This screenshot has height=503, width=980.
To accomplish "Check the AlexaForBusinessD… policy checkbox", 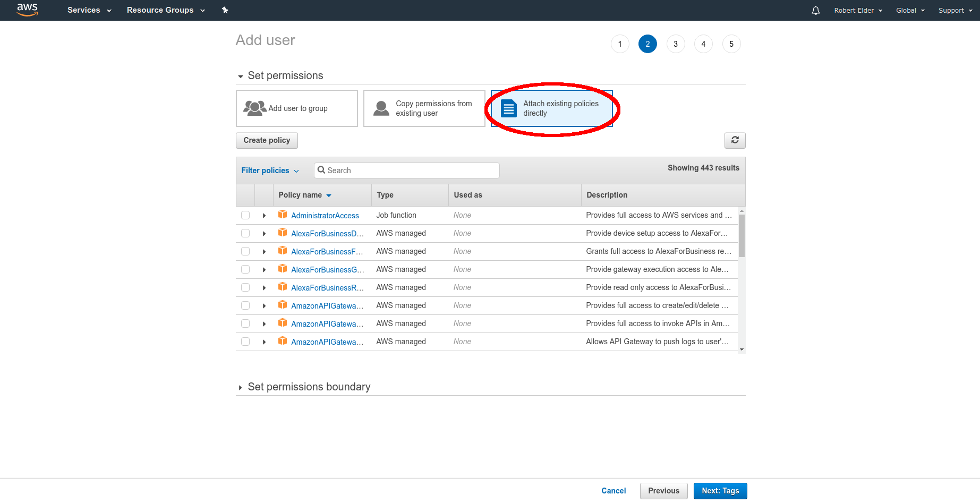I will click(x=245, y=233).
